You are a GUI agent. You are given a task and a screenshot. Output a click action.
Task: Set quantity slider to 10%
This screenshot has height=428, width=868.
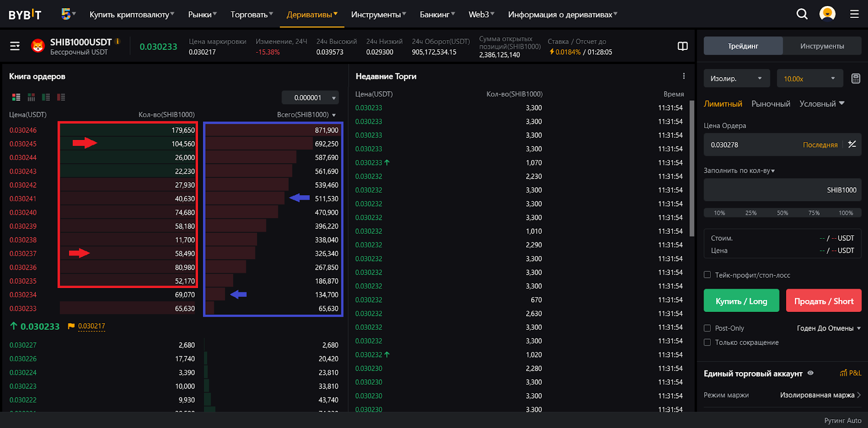tap(719, 213)
